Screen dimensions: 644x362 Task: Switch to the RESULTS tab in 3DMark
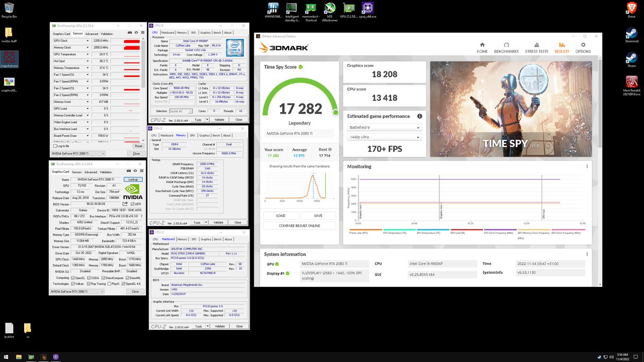561,48
